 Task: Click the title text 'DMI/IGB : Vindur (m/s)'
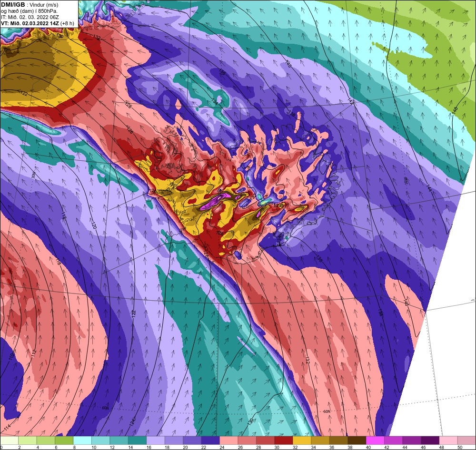point(30,5)
